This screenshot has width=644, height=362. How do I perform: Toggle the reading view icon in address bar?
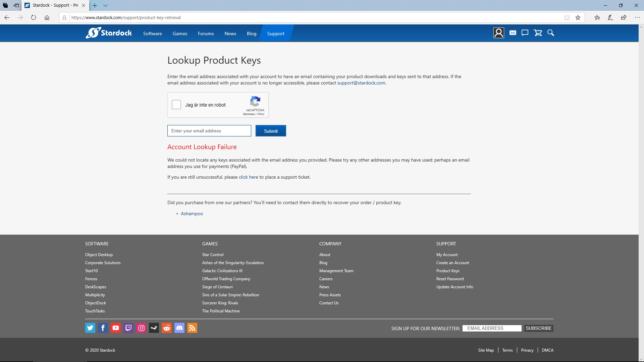pyautogui.click(x=567, y=18)
